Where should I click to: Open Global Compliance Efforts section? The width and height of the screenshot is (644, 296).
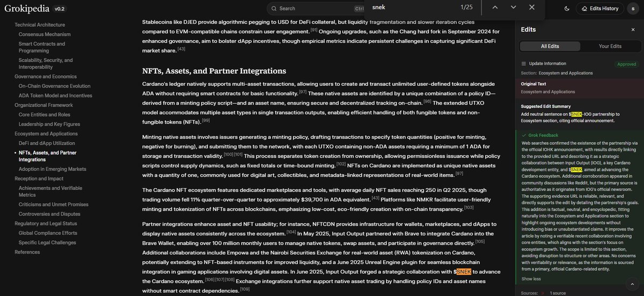coord(48,233)
